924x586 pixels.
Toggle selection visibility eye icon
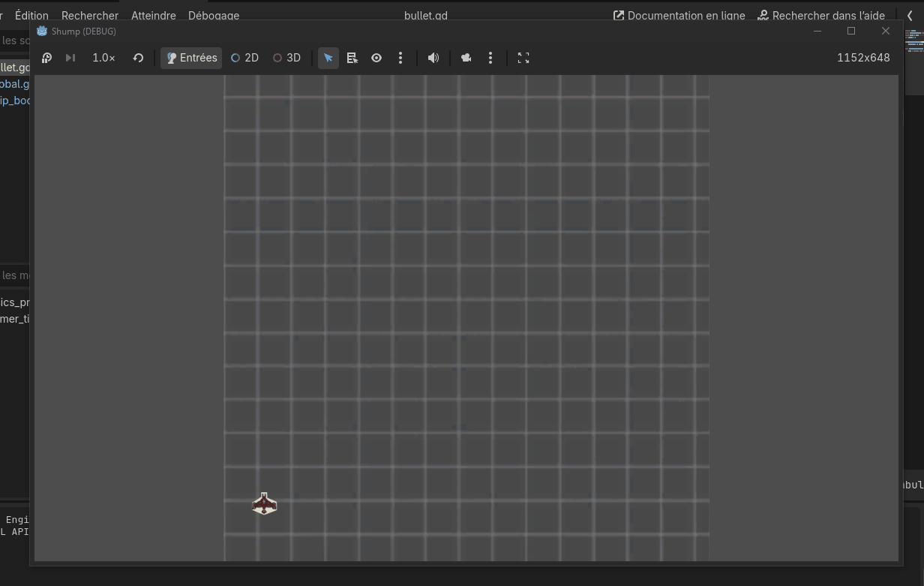pyautogui.click(x=376, y=58)
